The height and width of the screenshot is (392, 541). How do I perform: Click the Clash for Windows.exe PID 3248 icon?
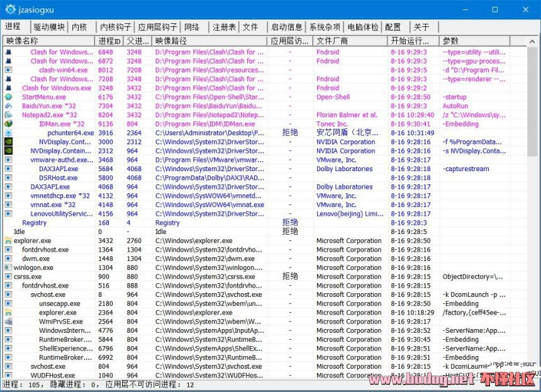8,88
